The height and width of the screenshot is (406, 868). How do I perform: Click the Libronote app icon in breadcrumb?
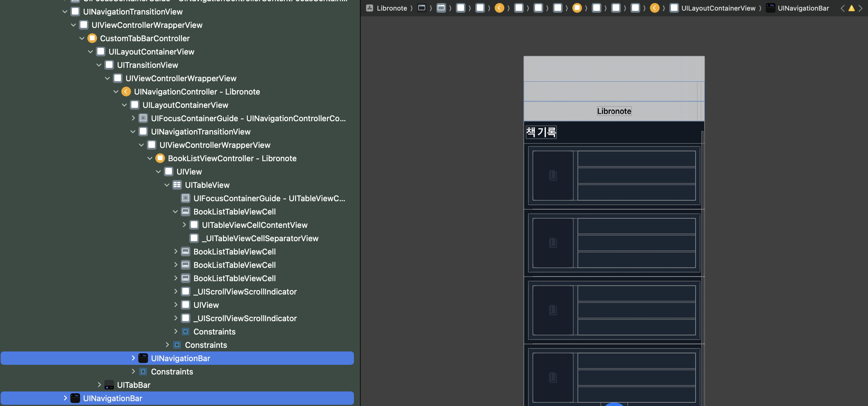(x=370, y=8)
